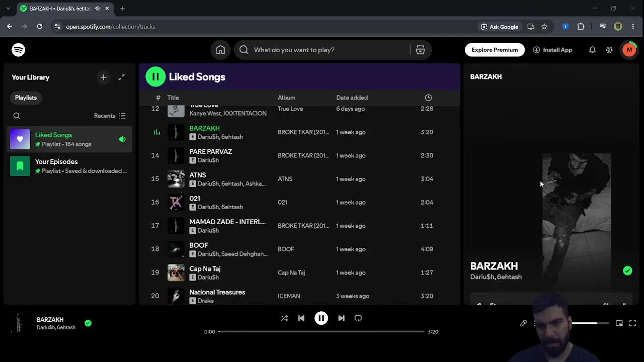Open new browser tab

(x=122, y=9)
